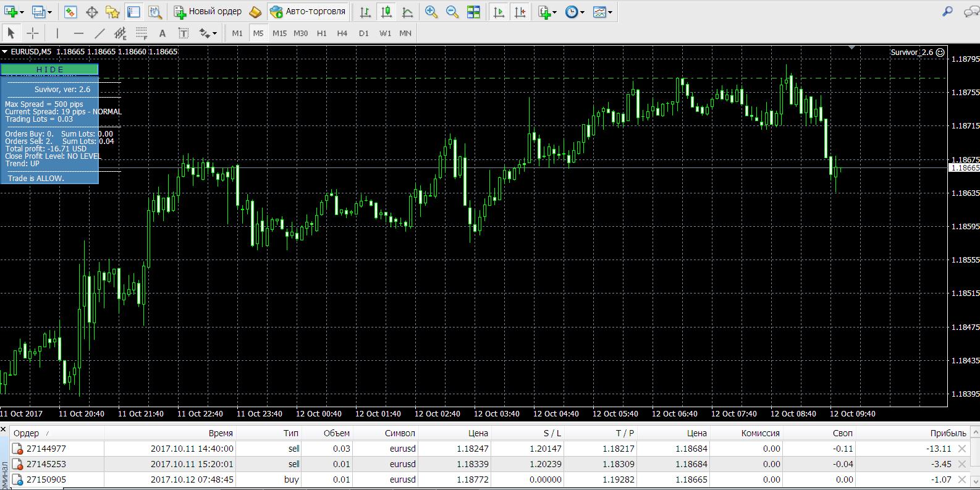Select the Text tool labeled A
980x490 pixels.
(x=163, y=33)
